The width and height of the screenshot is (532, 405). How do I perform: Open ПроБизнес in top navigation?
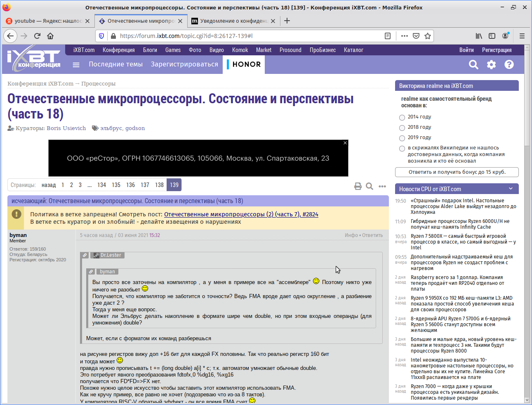(322, 50)
